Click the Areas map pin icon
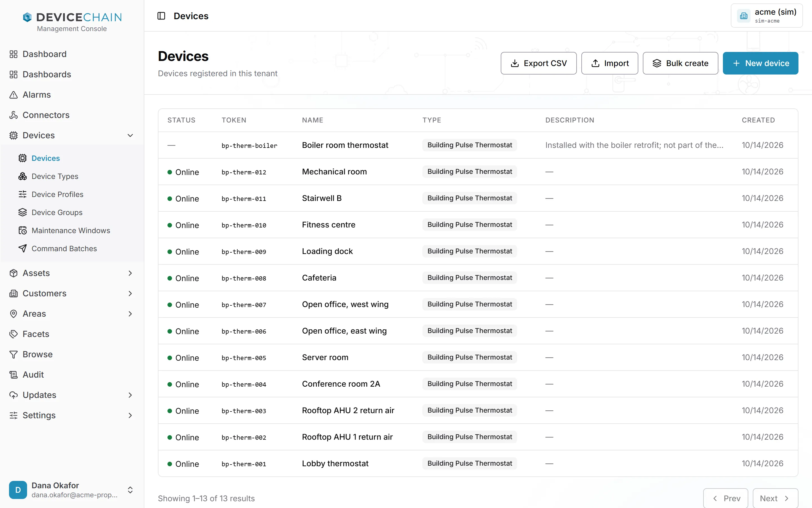Viewport: 812px width, 508px height. (14, 314)
